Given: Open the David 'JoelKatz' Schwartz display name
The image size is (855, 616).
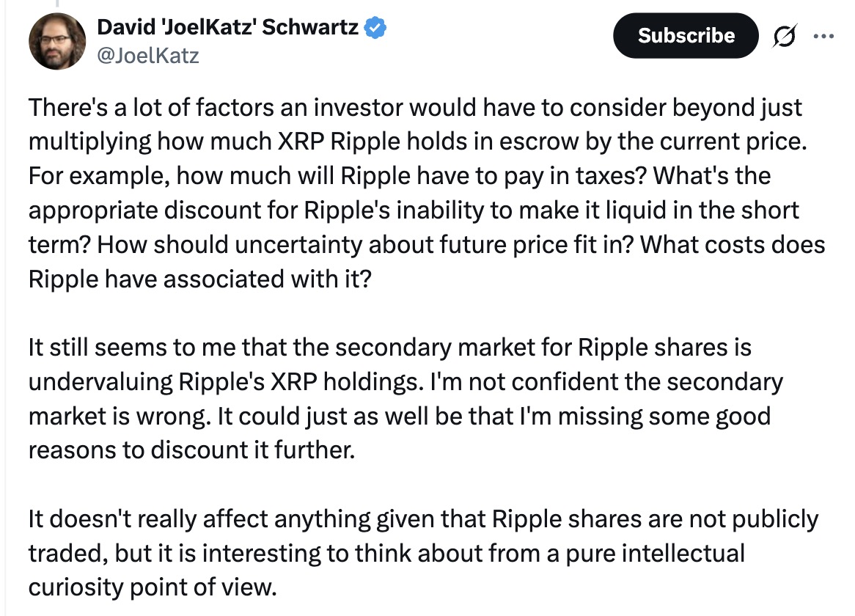Looking at the screenshot, I should tap(228, 29).
